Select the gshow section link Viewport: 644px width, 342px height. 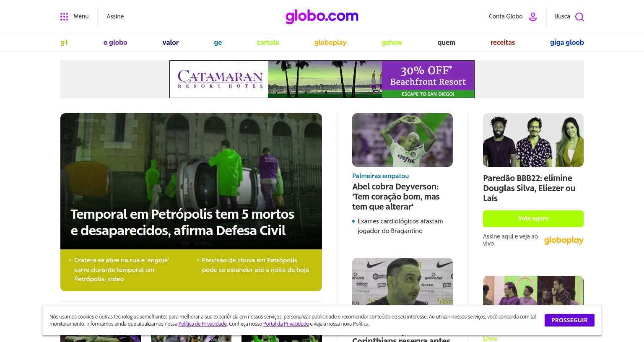pyautogui.click(x=392, y=42)
